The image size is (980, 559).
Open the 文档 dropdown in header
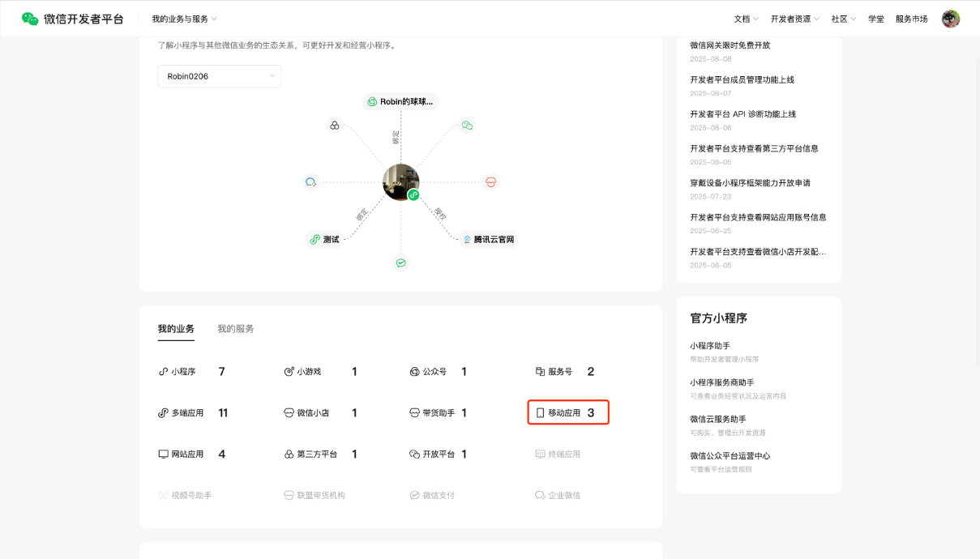[746, 19]
